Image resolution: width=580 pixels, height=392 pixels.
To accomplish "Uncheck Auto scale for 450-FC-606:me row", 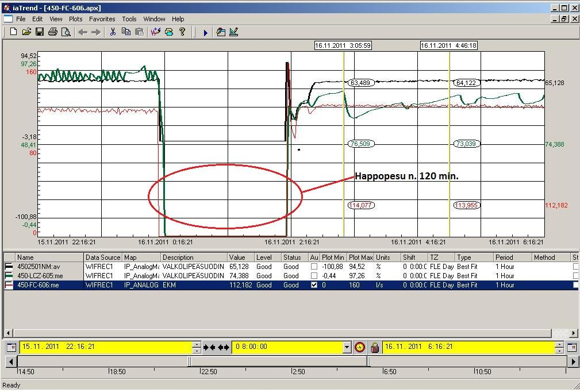I will (314, 285).
